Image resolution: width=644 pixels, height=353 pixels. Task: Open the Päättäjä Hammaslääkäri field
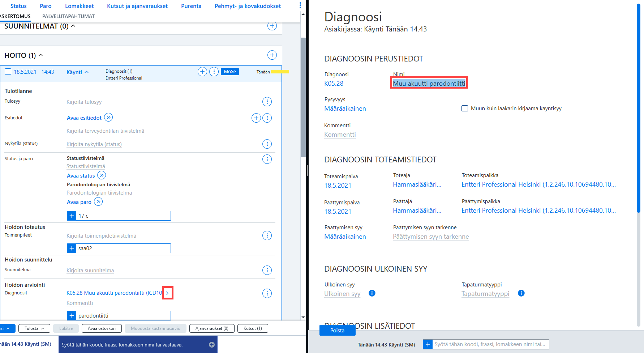coord(417,210)
